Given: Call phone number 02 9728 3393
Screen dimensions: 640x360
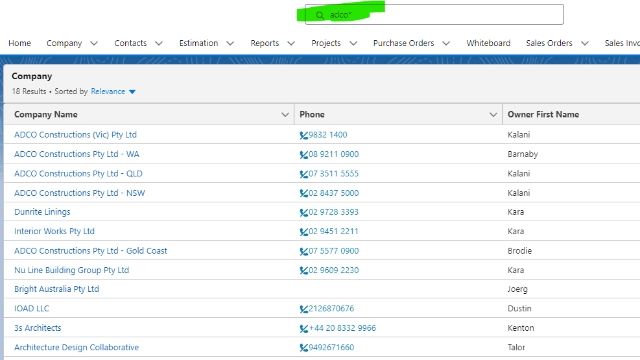Looking at the screenshot, I should (x=333, y=212).
